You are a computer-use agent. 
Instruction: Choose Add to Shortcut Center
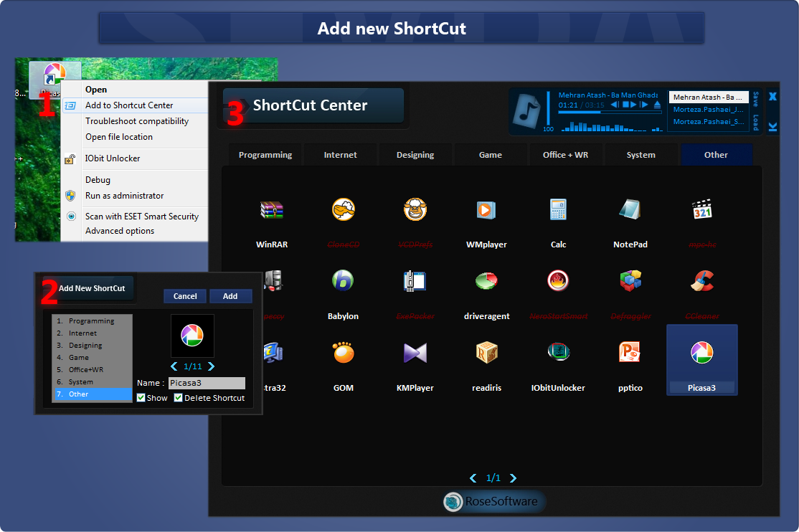point(135,105)
